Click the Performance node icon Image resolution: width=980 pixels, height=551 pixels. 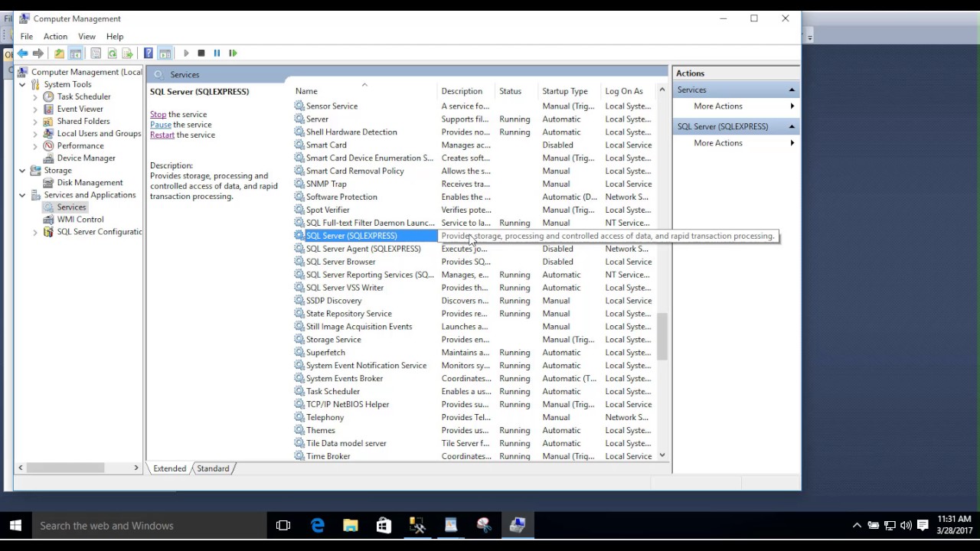tap(49, 145)
